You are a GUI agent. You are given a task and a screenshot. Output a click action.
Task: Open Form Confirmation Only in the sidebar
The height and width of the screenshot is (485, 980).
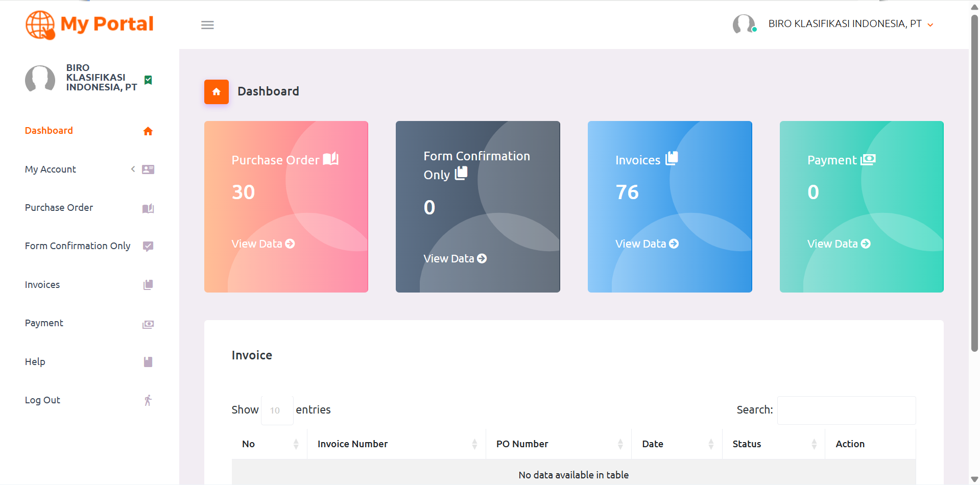[78, 246]
